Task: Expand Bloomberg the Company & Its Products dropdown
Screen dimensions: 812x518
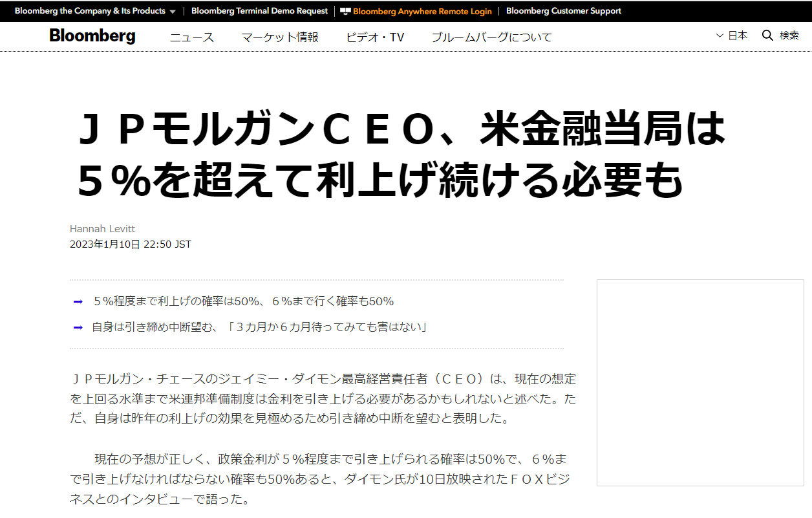Action: click(96, 11)
